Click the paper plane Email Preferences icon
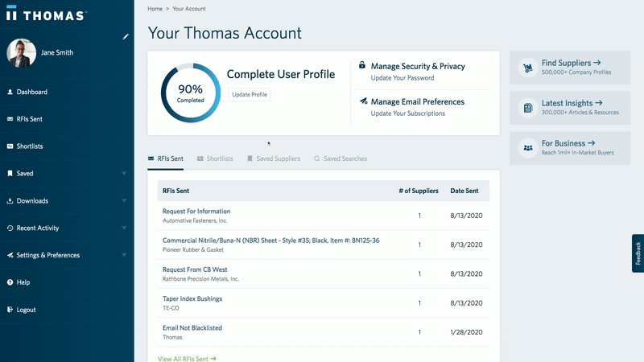644x362 pixels. click(363, 101)
